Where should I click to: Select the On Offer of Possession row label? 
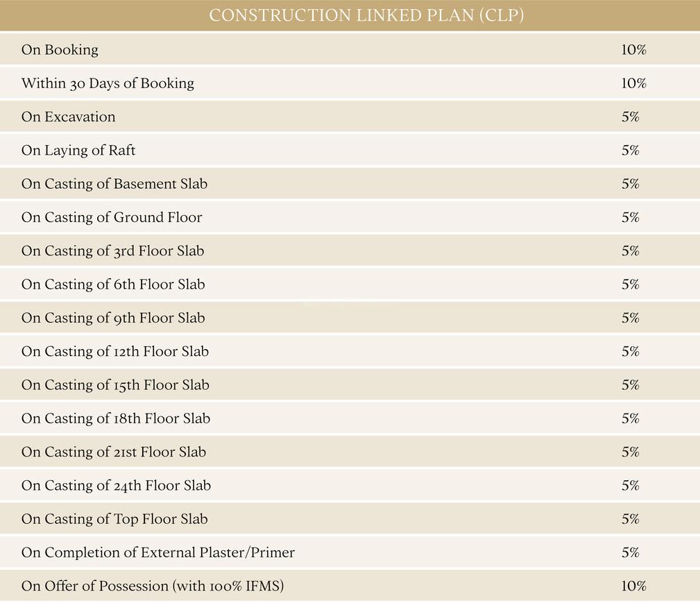153,586
